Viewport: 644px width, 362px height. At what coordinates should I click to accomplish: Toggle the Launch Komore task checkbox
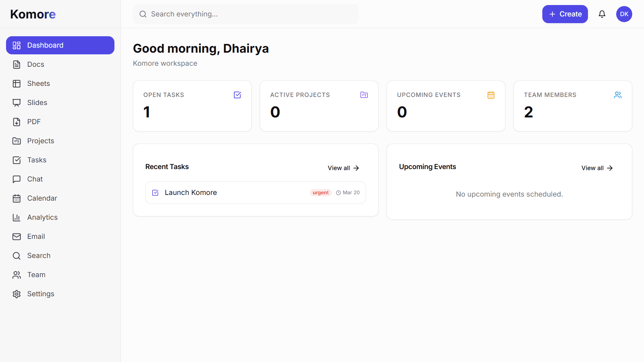[x=155, y=192]
